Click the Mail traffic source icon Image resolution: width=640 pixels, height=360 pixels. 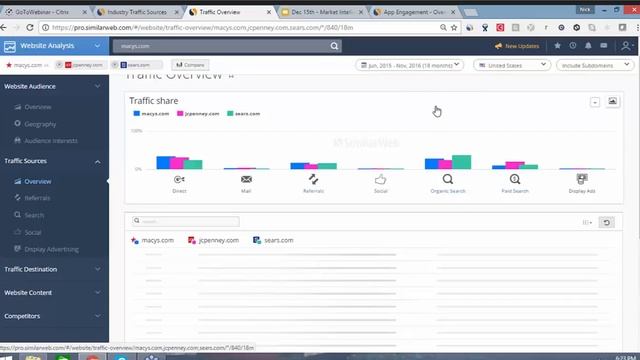click(x=246, y=179)
